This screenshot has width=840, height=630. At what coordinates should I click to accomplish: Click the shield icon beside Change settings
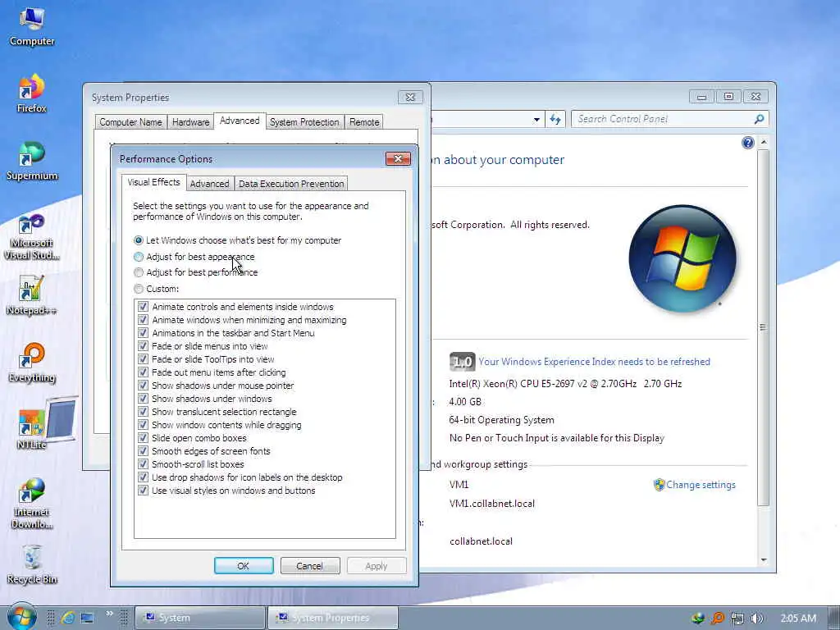click(659, 485)
